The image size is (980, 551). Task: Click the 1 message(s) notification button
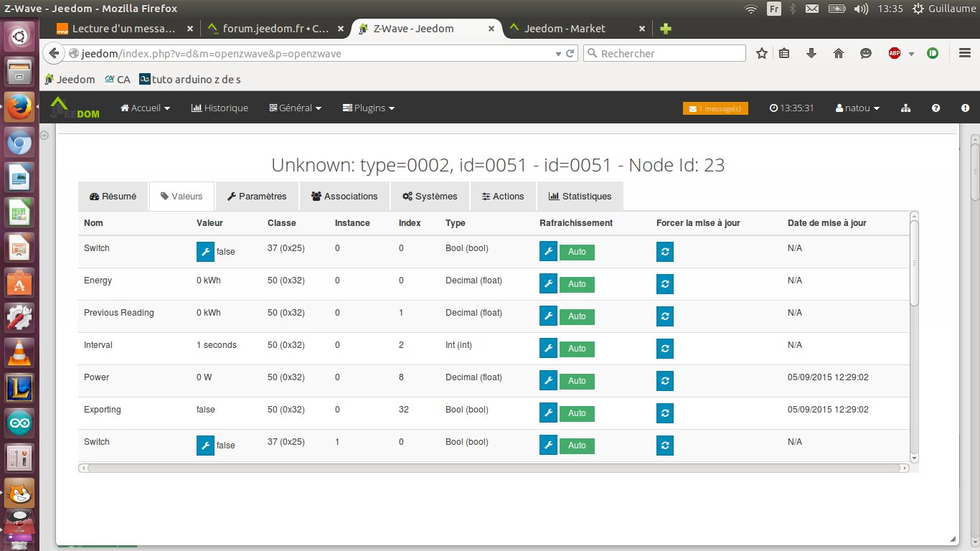point(715,108)
